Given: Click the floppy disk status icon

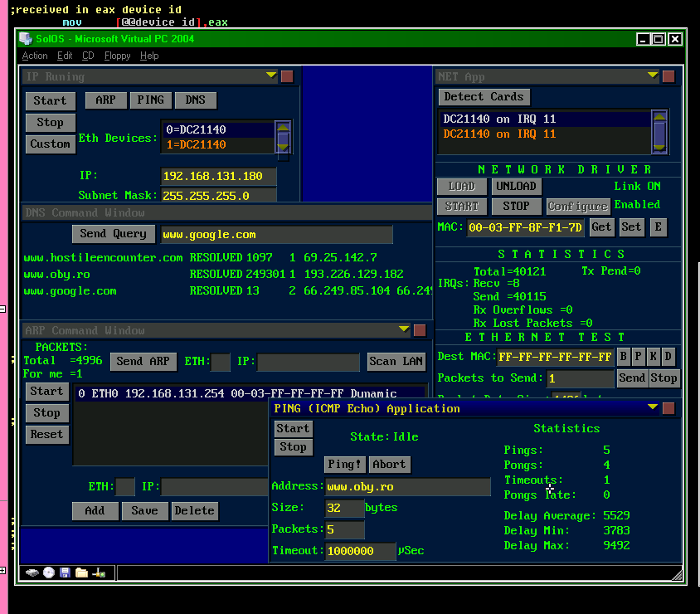Looking at the screenshot, I should tap(66, 573).
